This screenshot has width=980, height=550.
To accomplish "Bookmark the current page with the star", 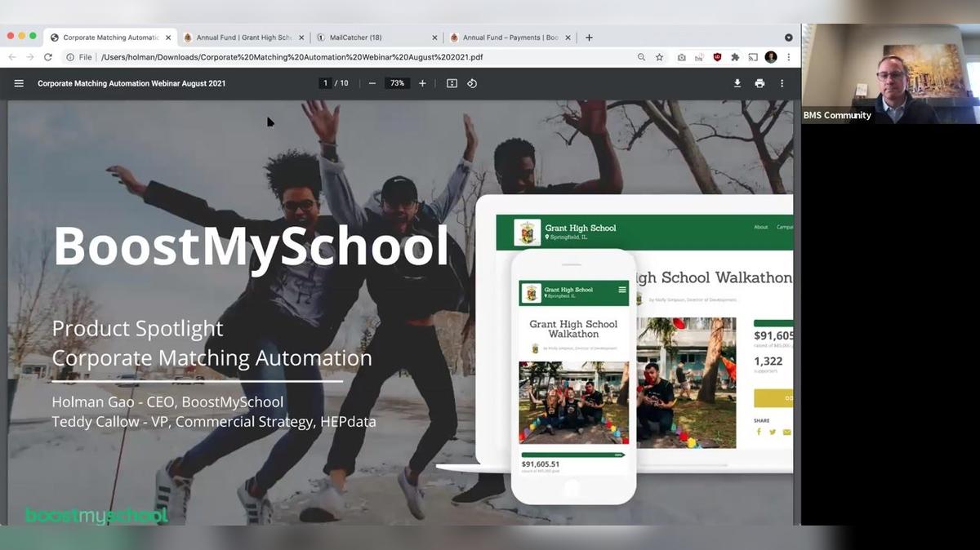I will [x=659, y=57].
